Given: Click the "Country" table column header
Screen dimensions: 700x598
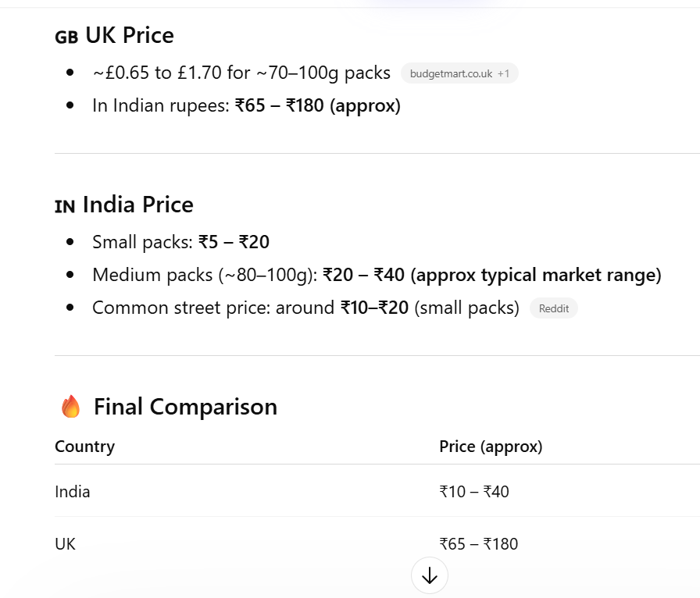Looking at the screenshot, I should click(x=84, y=447).
